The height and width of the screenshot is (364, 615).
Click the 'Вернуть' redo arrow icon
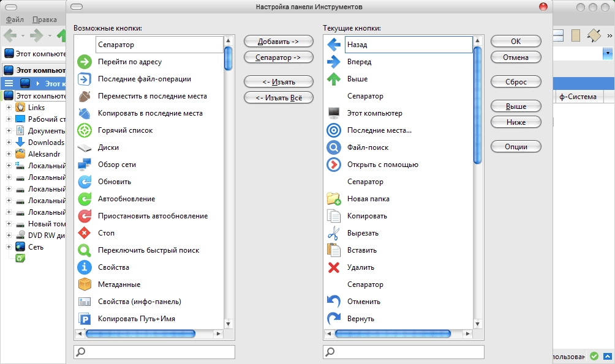point(334,319)
